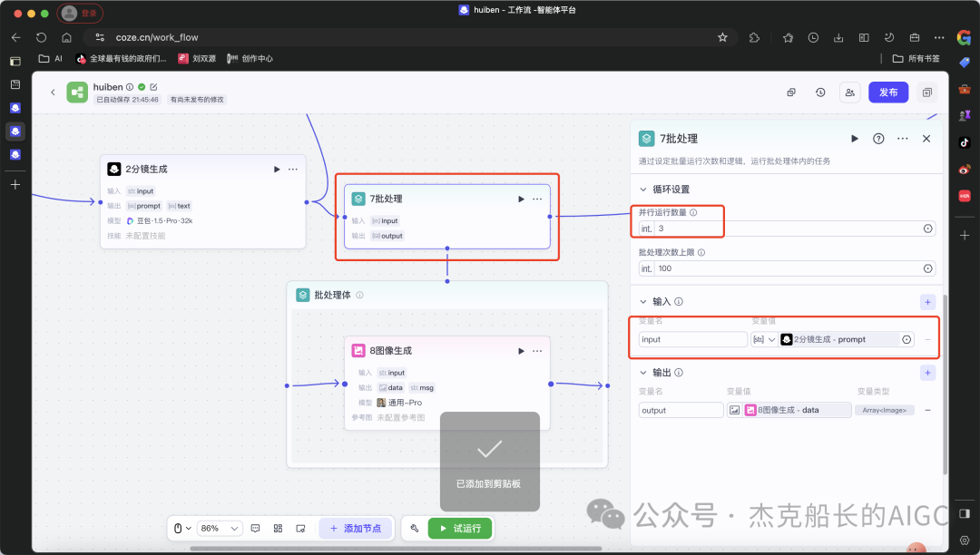The height and width of the screenshot is (555, 980).
Task: Open the 刘双源 bookmark
Action: 197,59
